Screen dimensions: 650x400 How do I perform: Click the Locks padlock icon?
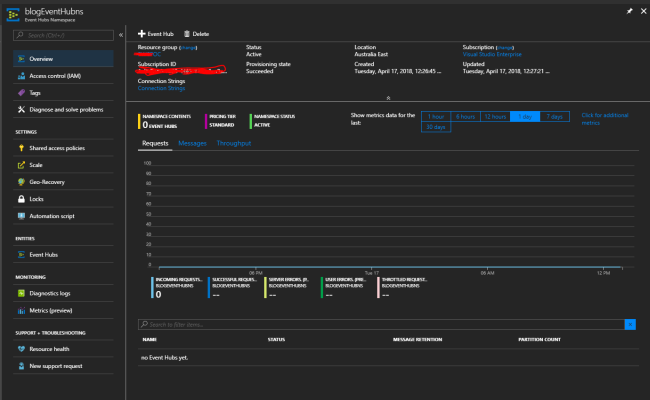21,199
